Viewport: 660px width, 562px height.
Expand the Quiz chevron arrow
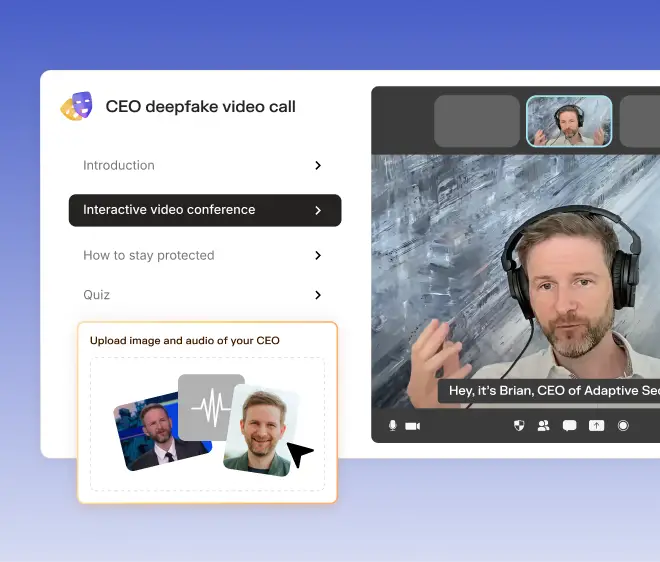[318, 295]
